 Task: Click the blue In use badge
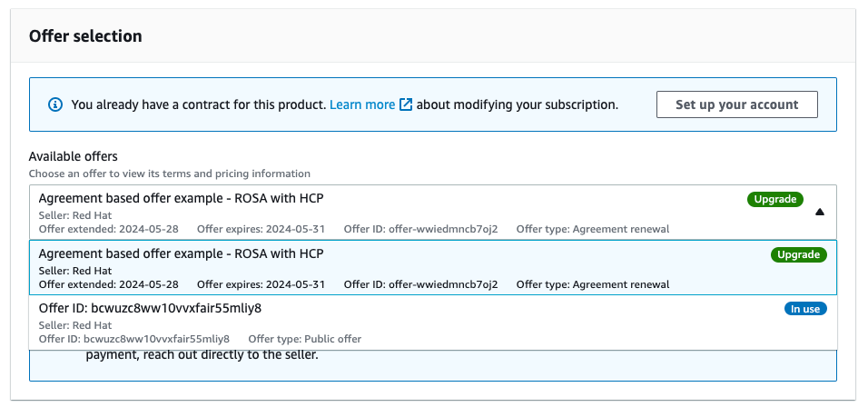tap(804, 309)
